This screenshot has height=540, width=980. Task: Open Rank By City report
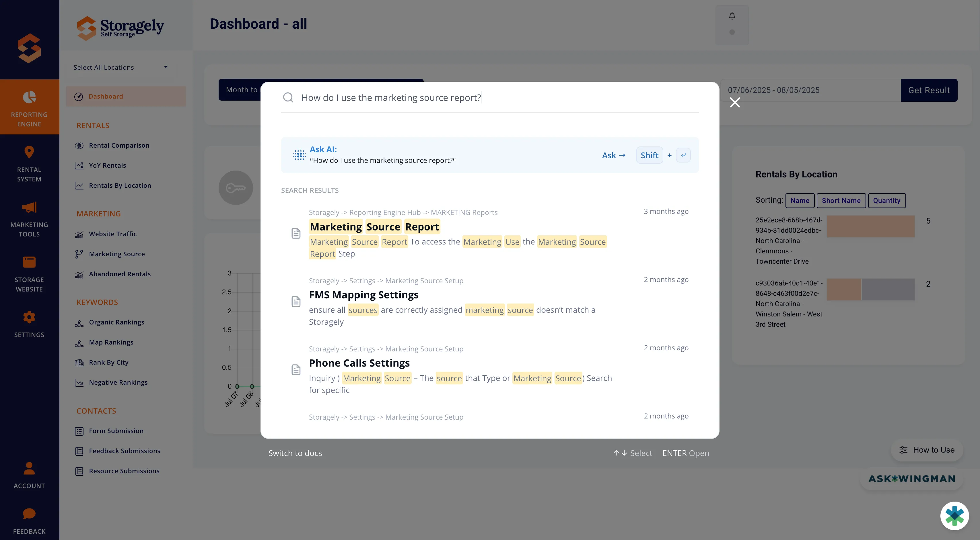click(108, 363)
